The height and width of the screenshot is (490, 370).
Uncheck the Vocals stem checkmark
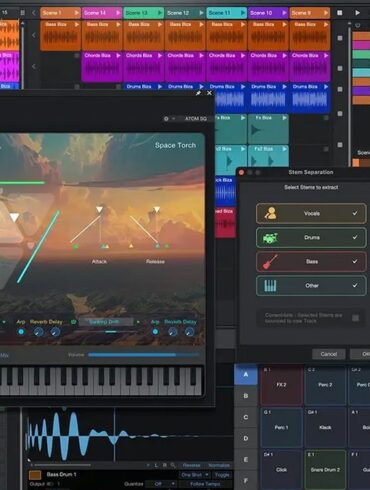coord(355,213)
